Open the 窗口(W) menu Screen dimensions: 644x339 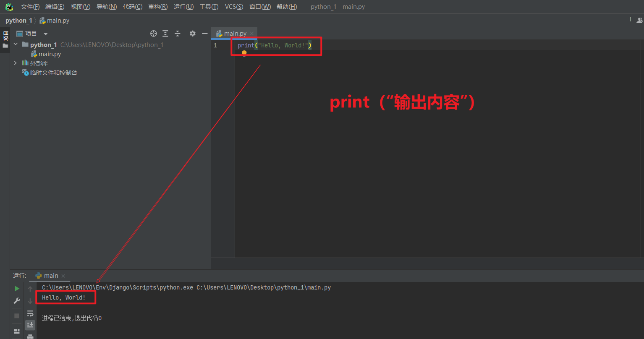260,7
